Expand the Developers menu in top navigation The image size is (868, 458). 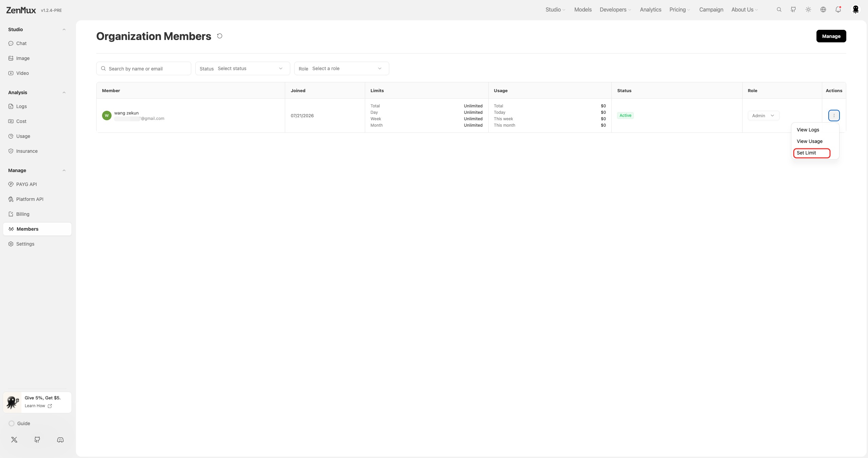(615, 9)
